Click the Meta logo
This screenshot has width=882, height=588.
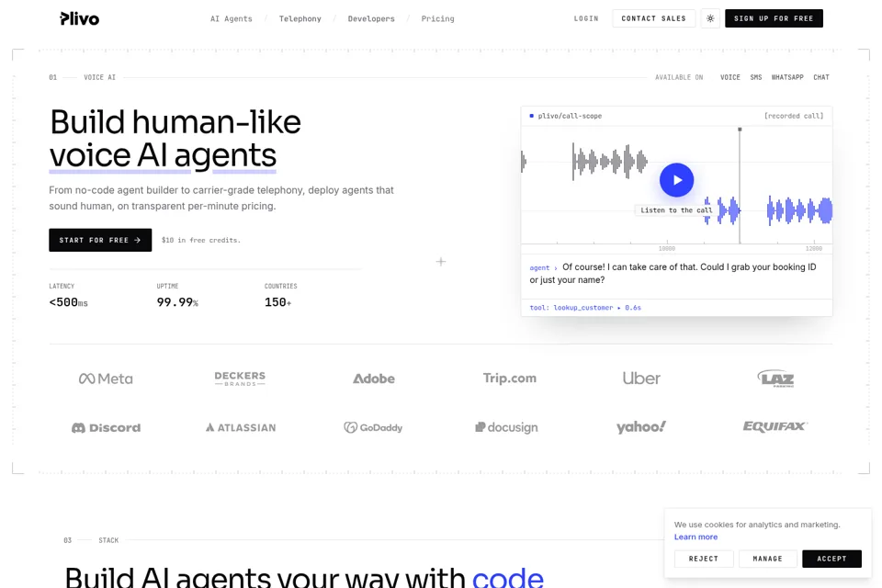coord(106,379)
